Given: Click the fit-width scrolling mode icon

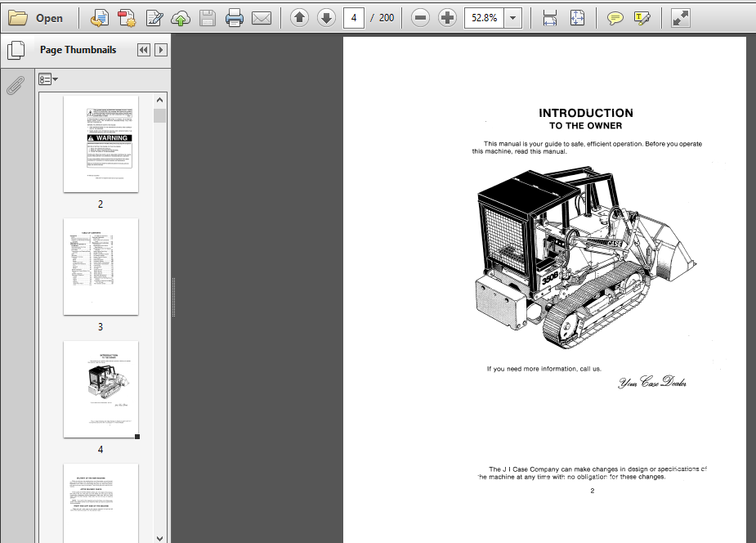Looking at the screenshot, I should (x=550, y=18).
